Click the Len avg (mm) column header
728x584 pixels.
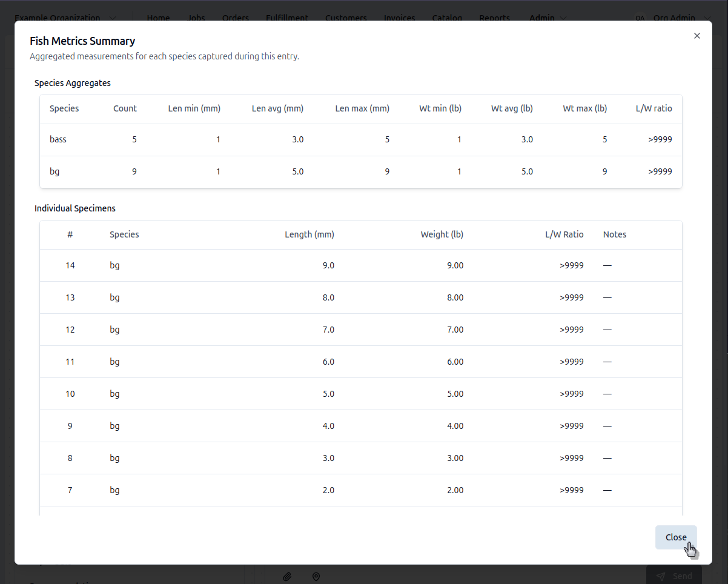coord(277,108)
